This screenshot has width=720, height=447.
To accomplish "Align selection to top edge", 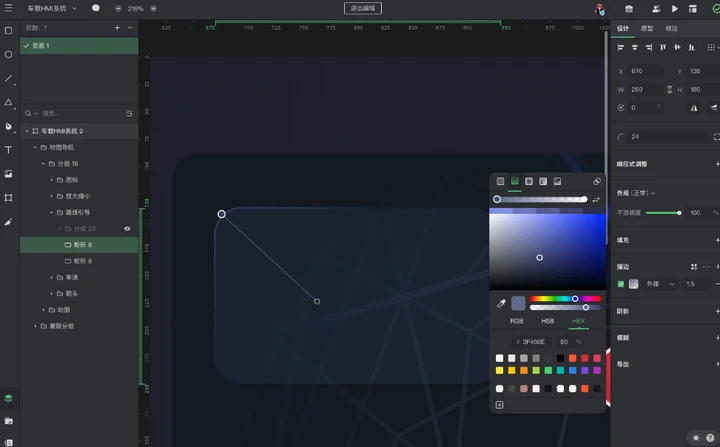I will pyautogui.click(x=663, y=47).
